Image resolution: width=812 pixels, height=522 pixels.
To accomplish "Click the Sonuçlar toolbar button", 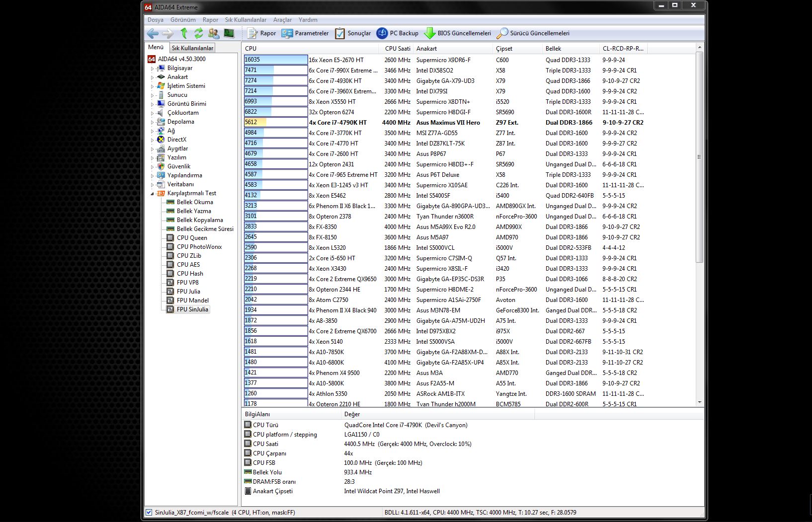I will coord(353,33).
